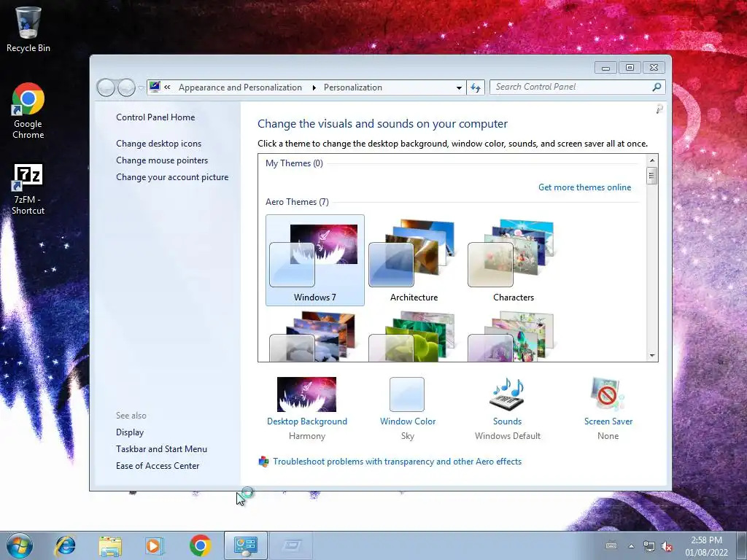Image resolution: width=747 pixels, height=560 pixels.
Task: Click Get more themes online
Action: click(584, 187)
